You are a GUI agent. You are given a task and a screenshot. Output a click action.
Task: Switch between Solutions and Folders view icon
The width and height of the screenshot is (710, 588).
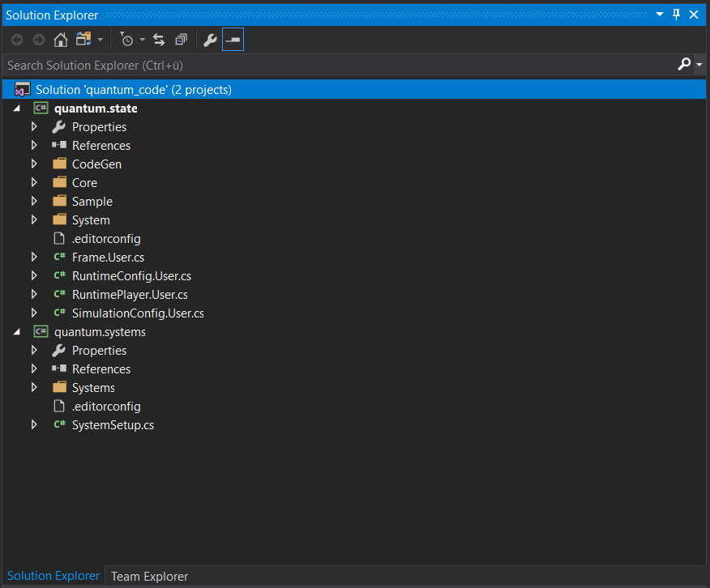pyautogui.click(x=83, y=40)
